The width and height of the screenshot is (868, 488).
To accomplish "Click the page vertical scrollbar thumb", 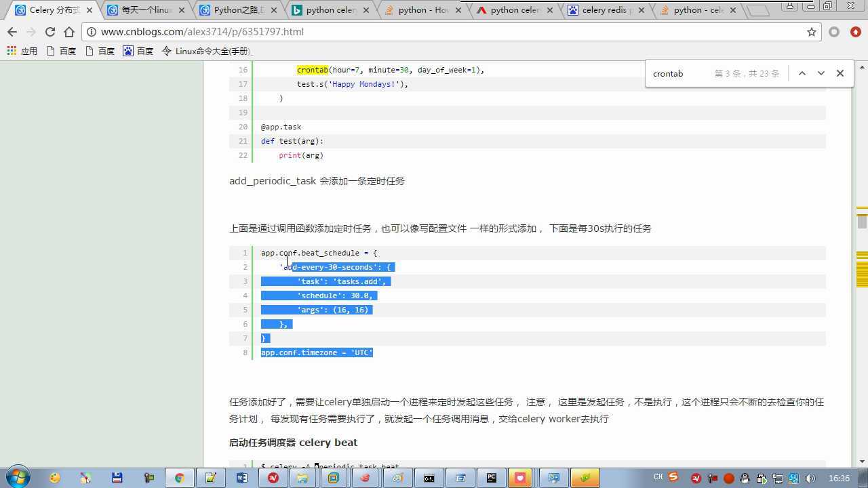I will pos(863,222).
